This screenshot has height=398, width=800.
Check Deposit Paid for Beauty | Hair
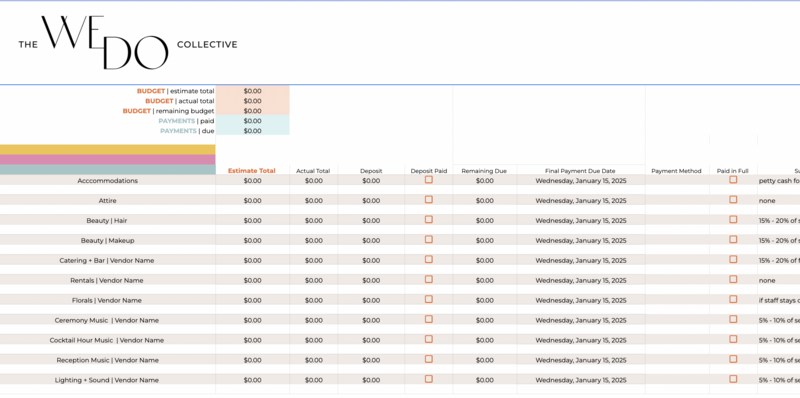coord(429,219)
